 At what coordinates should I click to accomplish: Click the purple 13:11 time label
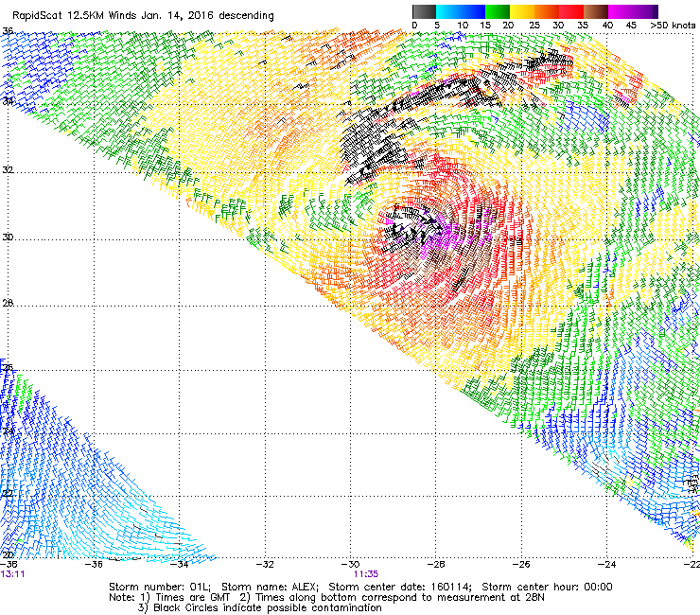pos(12,574)
